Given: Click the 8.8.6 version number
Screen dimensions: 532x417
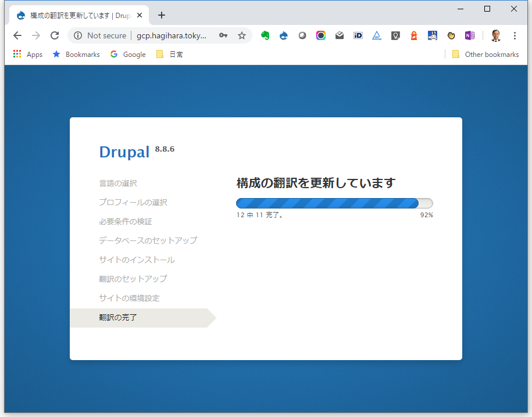Looking at the screenshot, I should [165, 149].
